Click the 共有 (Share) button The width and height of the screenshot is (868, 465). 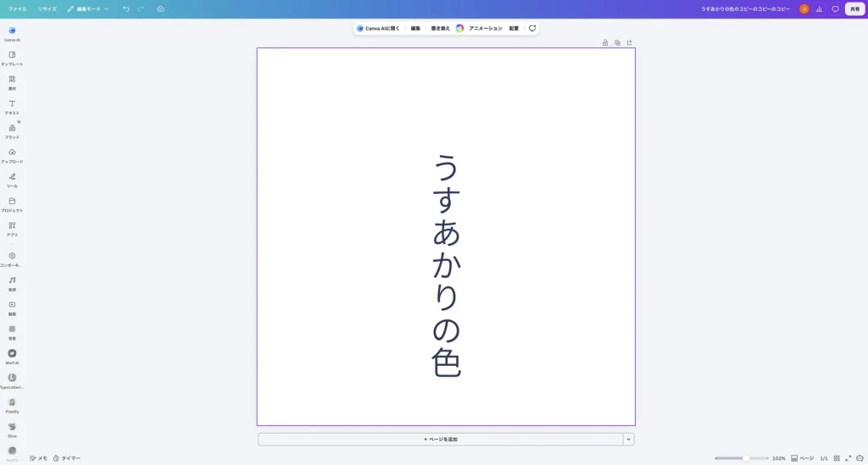[x=854, y=8]
